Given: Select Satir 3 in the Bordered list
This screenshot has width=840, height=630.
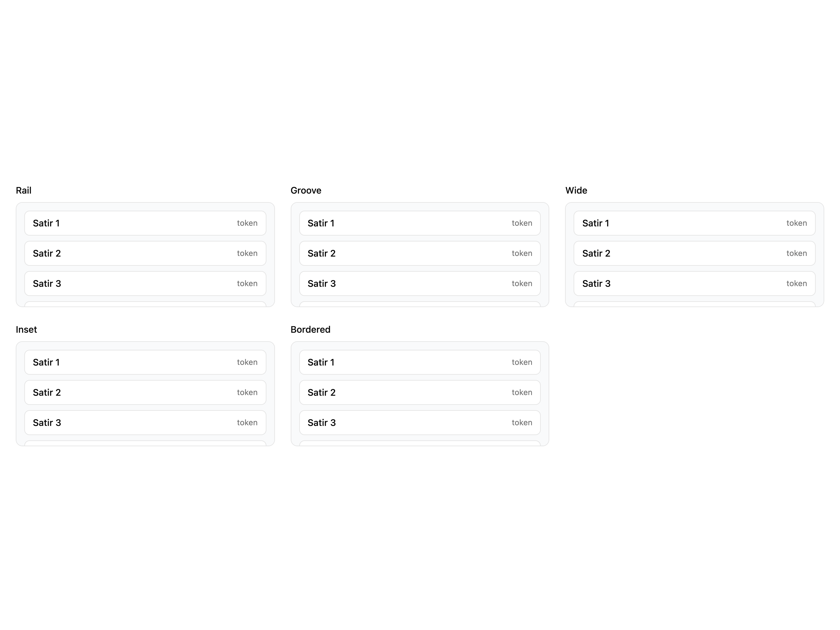Looking at the screenshot, I should [x=420, y=423].
